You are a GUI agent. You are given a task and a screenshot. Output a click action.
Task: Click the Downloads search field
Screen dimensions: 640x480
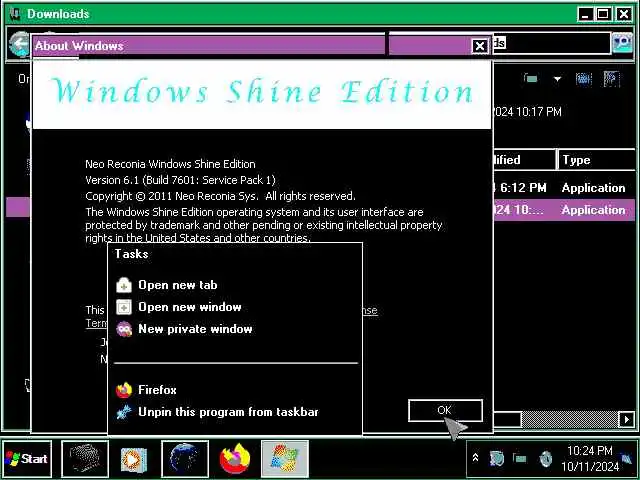[x=552, y=43]
